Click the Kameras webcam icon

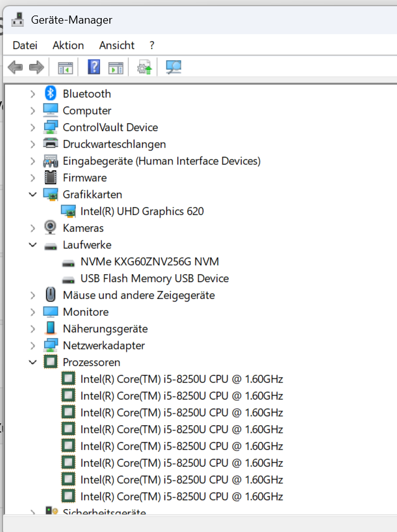click(50, 227)
